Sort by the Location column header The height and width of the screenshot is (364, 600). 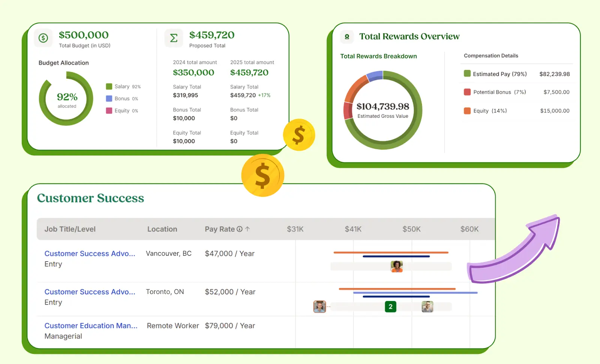(x=162, y=229)
